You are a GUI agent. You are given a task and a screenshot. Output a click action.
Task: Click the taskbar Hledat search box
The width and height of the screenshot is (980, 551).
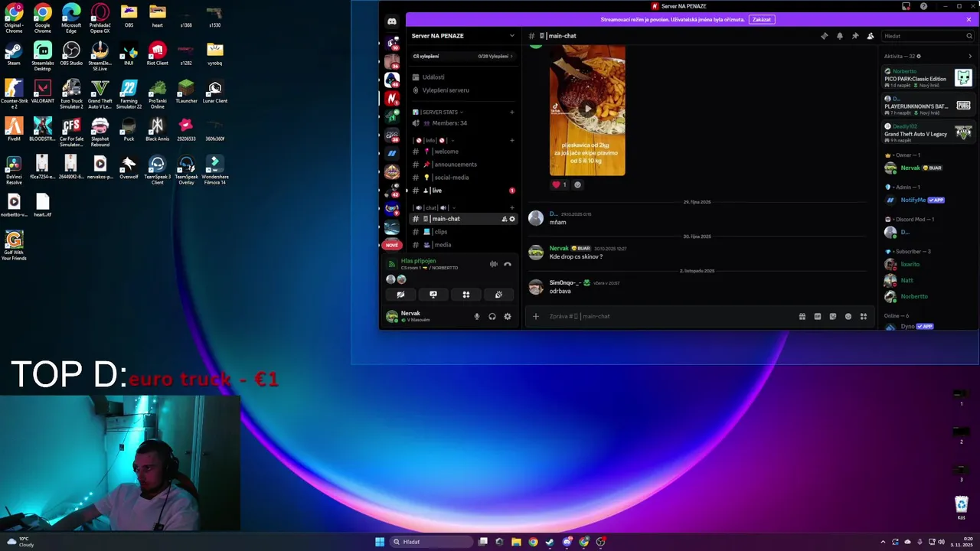(432, 542)
